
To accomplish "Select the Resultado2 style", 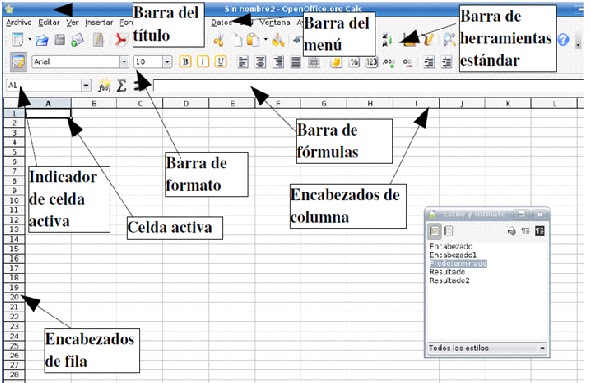I will (x=449, y=280).
